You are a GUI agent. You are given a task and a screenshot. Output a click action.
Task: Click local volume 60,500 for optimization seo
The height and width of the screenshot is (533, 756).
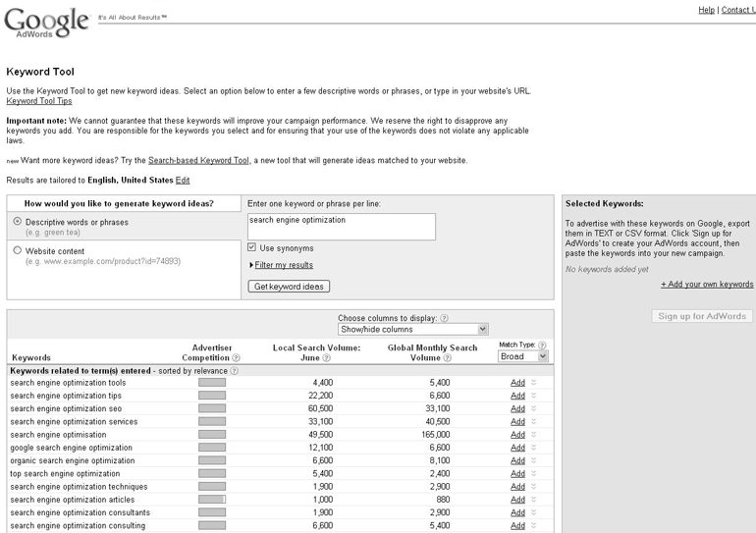(x=321, y=408)
